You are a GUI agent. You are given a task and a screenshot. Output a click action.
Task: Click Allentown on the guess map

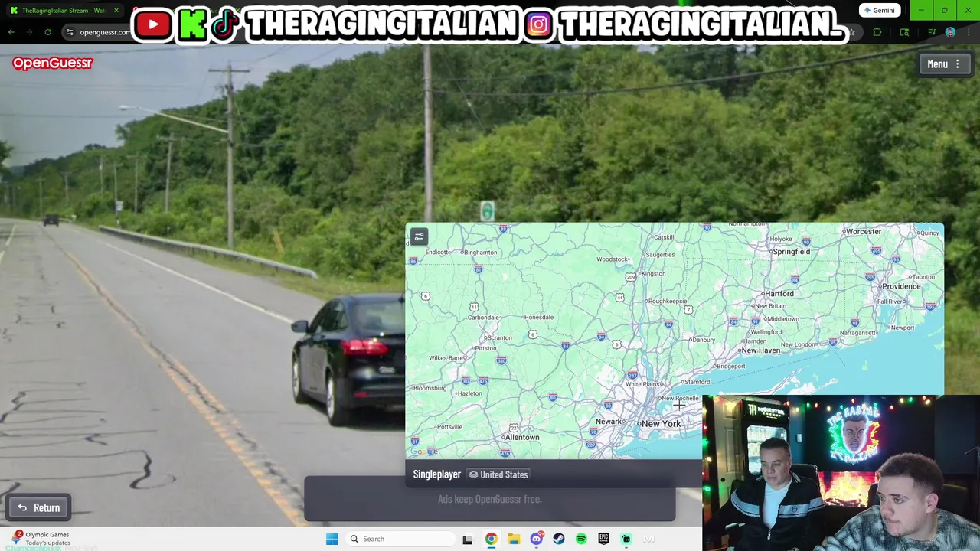tap(522, 437)
